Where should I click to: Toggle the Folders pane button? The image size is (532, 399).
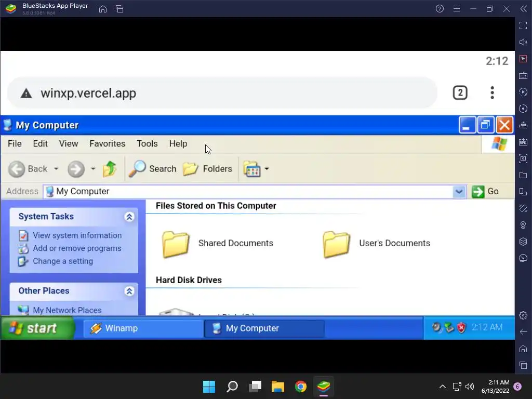207,169
